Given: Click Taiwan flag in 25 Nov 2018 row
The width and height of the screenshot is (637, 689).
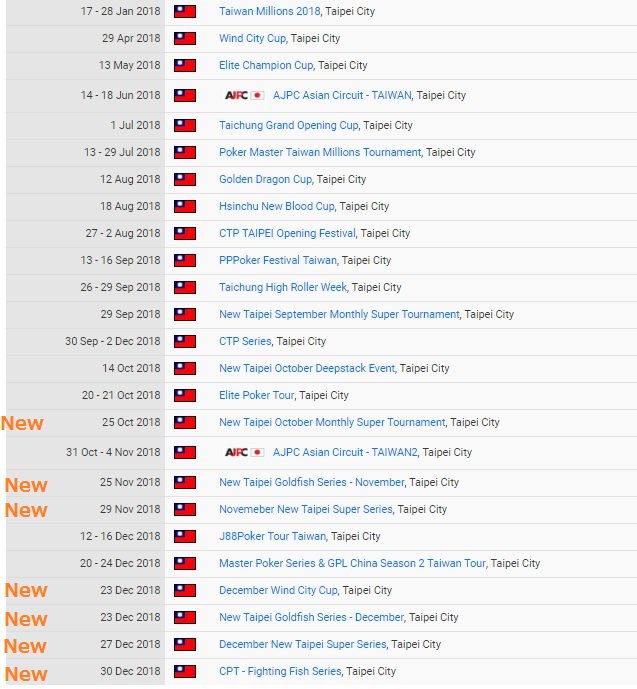Looking at the screenshot, I should (x=185, y=483).
